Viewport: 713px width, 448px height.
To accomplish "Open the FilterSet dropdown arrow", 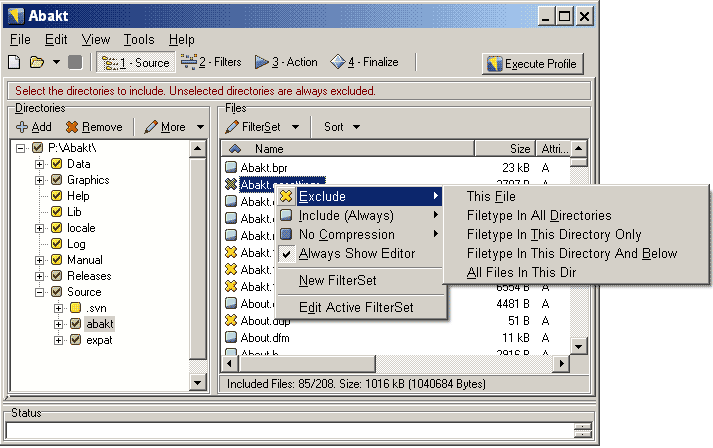I will point(296,127).
